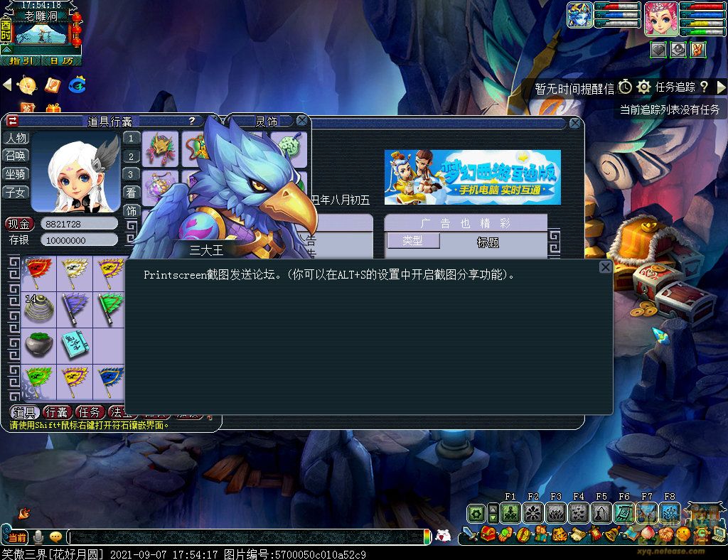Image resolution: width=728 pixels, height=560 pixels.
Task: Open the orange book icon below the minimap
Action: [x=53, y=85]
